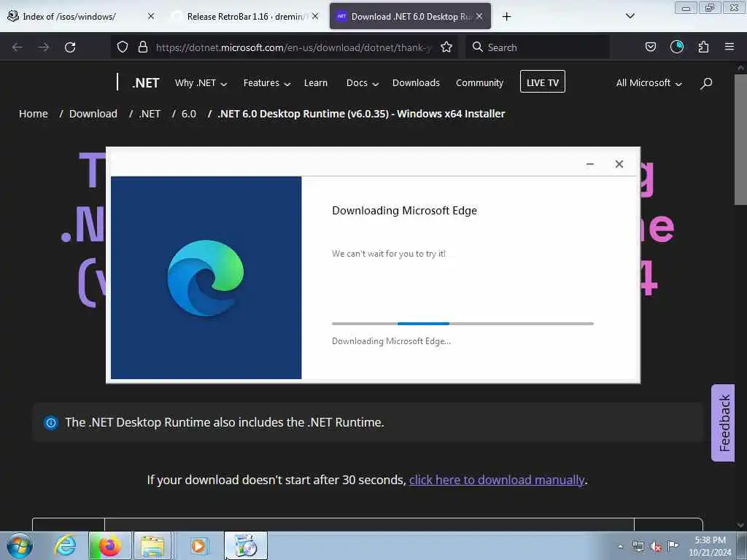Expand the Why .NET dropdown
The height and width of the screenshot is (560, 747).
pyautogui.click(x=201, y=83)
